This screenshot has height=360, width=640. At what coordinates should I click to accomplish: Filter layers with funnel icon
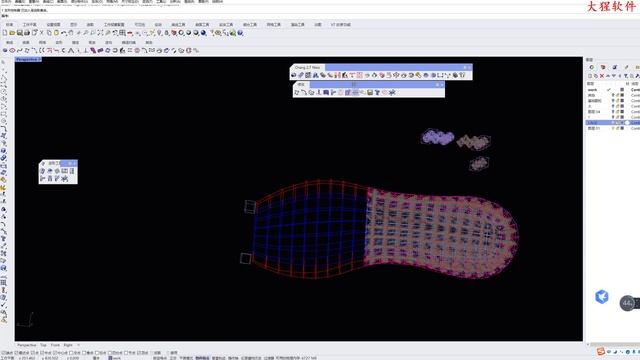click(625, 76)
